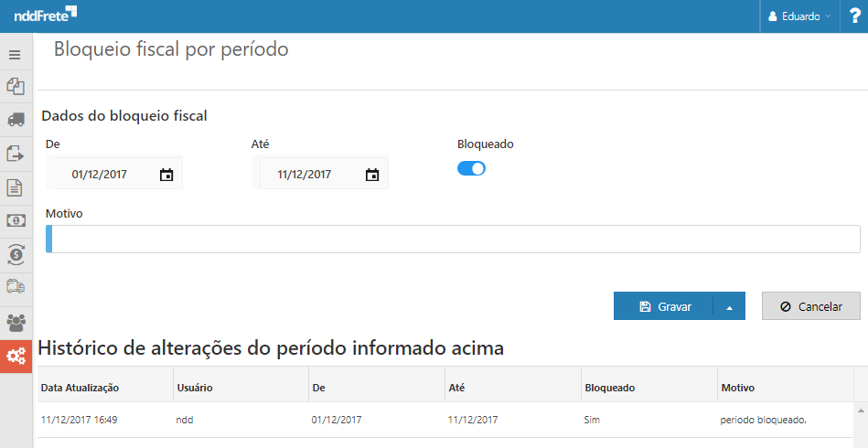Open the hamburger menu in sidebar

click(15, 55)
